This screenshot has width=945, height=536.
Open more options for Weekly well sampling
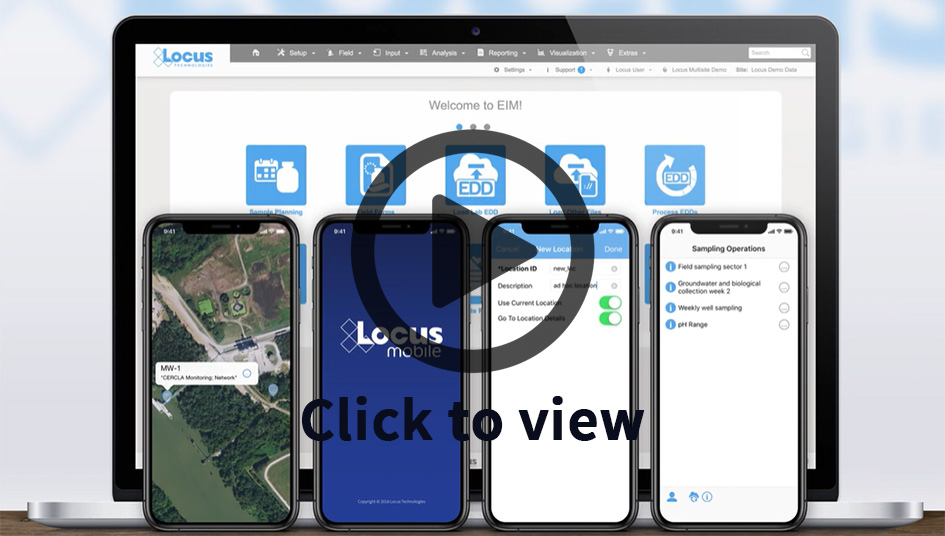point(784,308)
